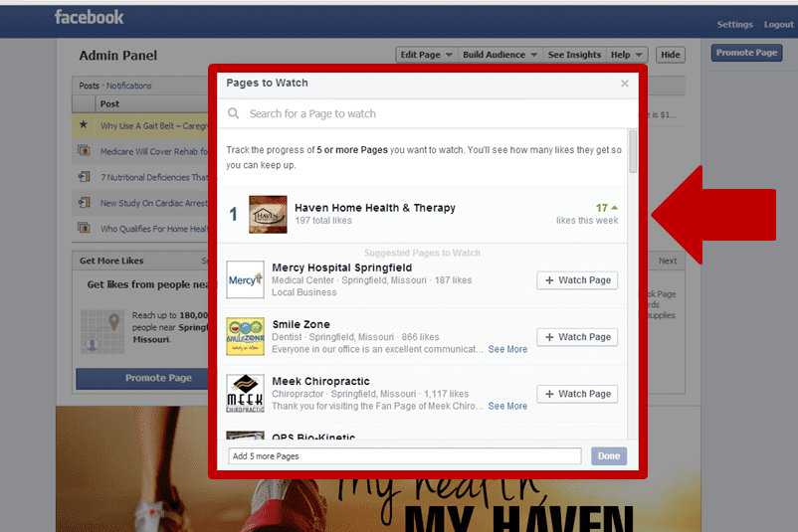Click '17 likes this week' count

click(x=587, y=214)
